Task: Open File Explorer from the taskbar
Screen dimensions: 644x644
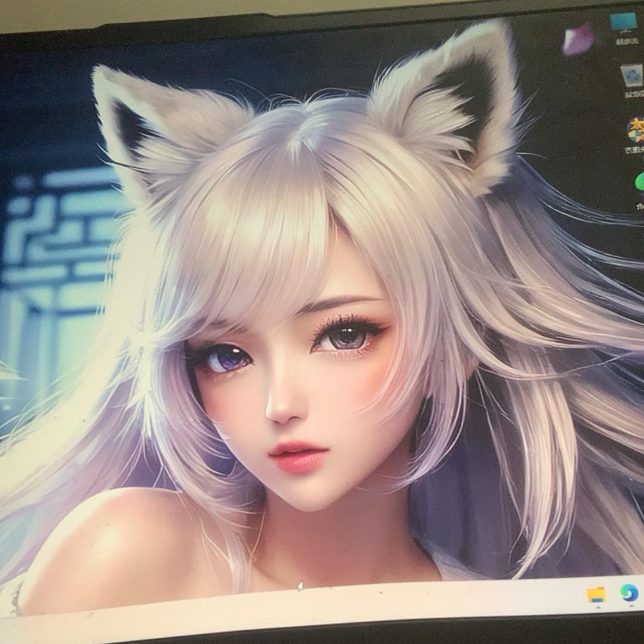Action: click(596, 595)
